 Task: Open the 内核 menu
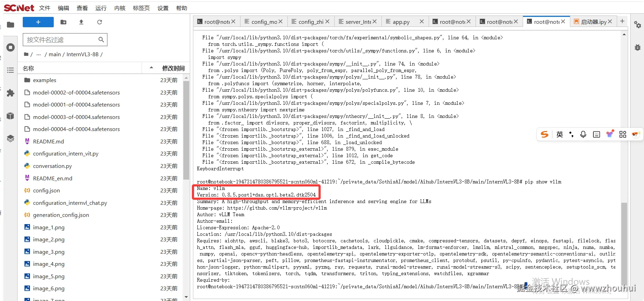coord(120,8)
